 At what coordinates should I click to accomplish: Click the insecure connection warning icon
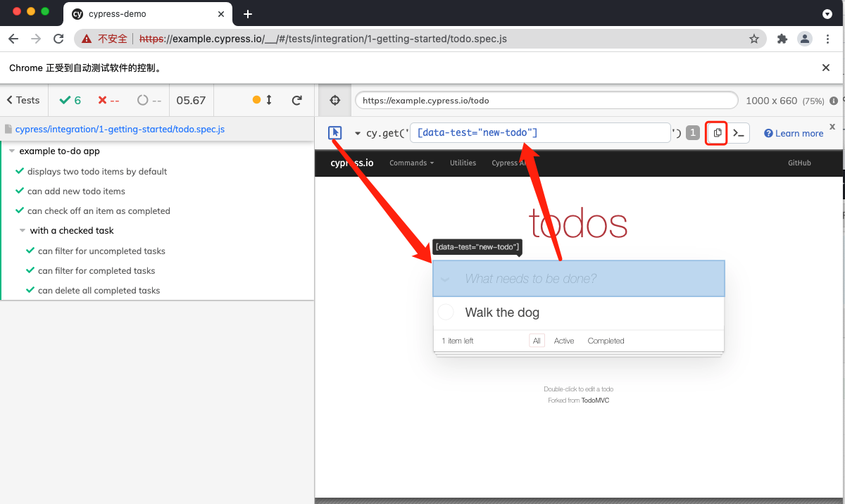[x=87, y=39]
